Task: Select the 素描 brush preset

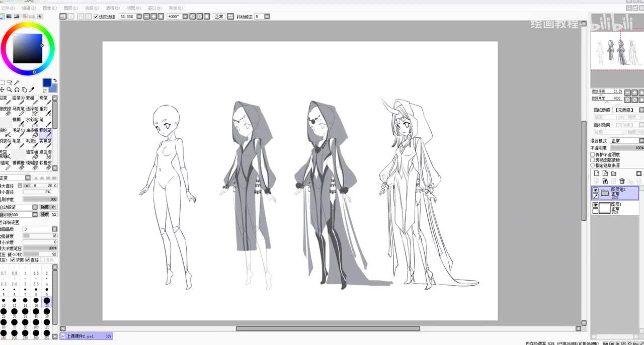Action: [32, 101]
